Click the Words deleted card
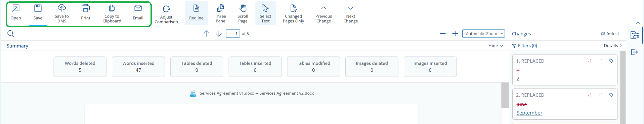644x124 pixels. click(80, 67)
